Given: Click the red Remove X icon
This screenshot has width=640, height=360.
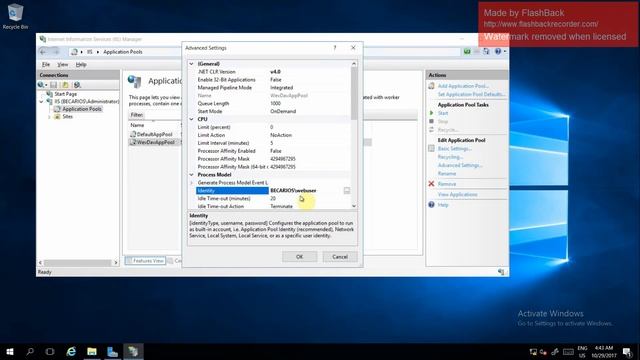Looking at the screenshot, I should click(431, 184).
